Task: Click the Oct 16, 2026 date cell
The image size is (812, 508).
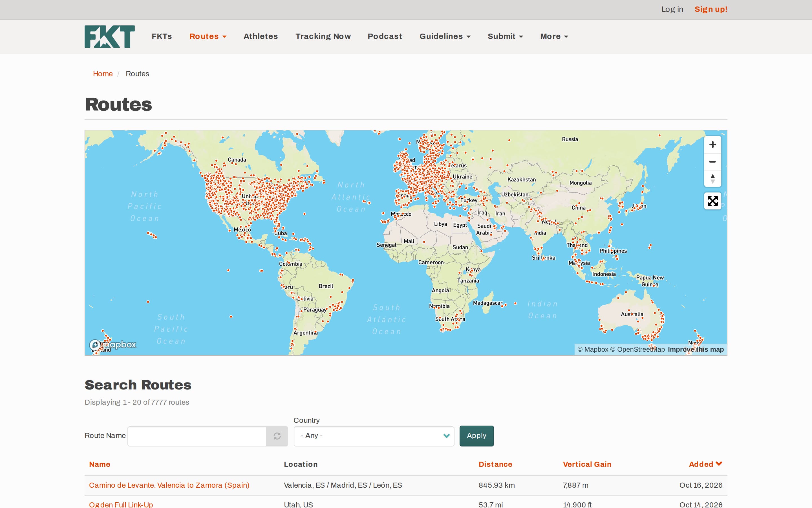Action: (701, 485)
